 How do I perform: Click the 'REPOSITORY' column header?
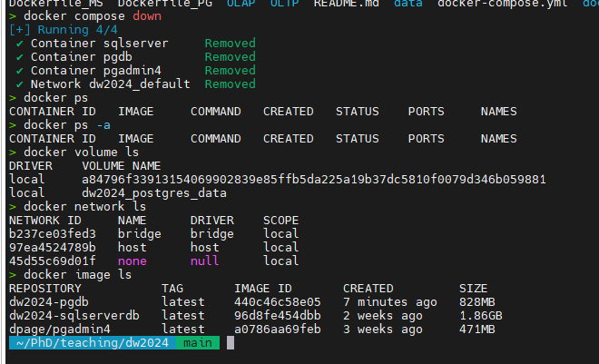[x=45, y=289]
